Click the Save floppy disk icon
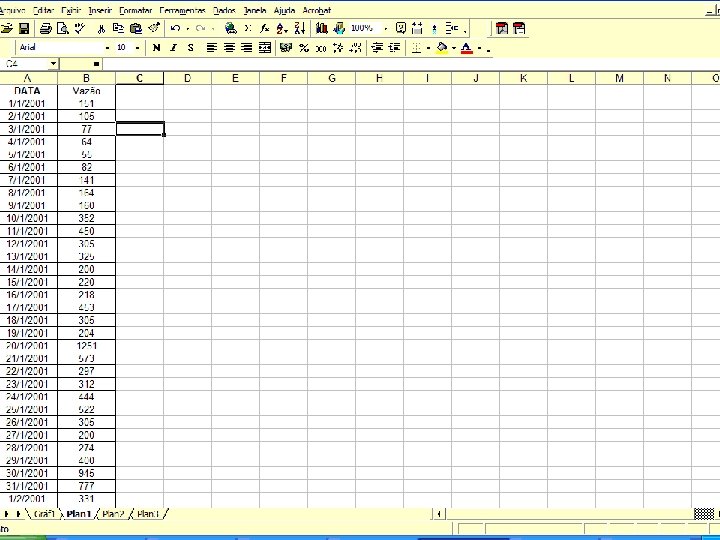The image size is (720, 540). click(24, 28)
